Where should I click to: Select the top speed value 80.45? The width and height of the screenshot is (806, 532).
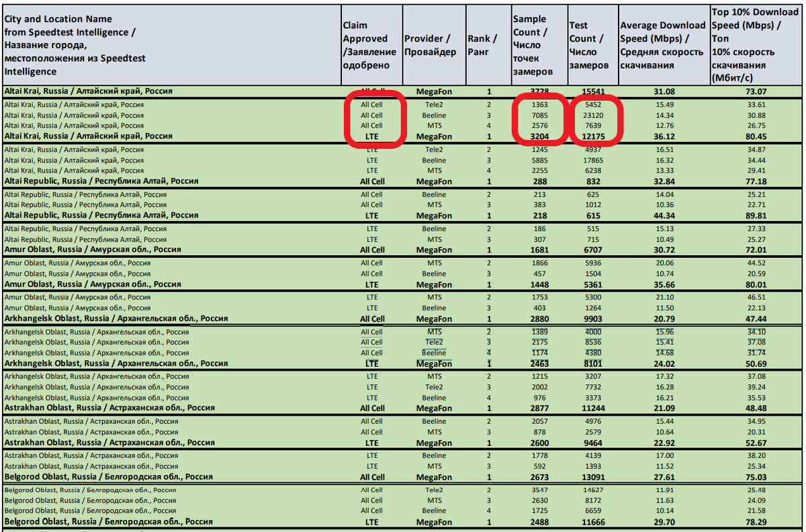click(756, 136)
